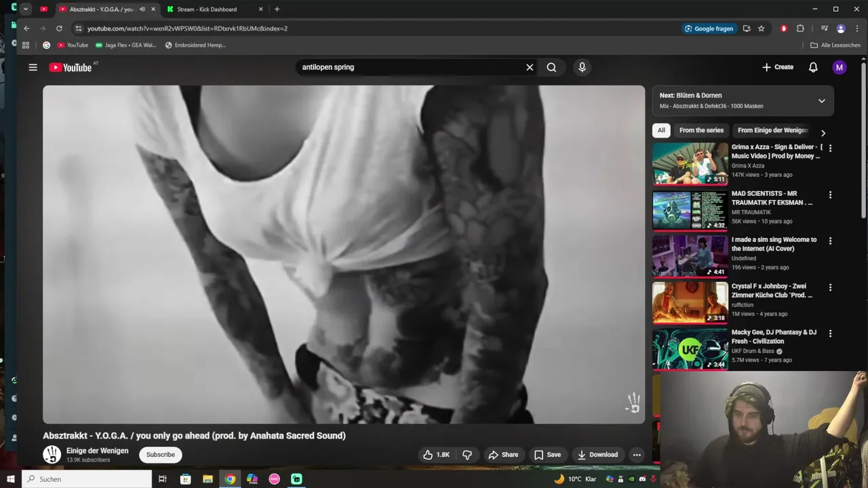Open the Extensions puzzle menu
868x488 pixels.
800,28
